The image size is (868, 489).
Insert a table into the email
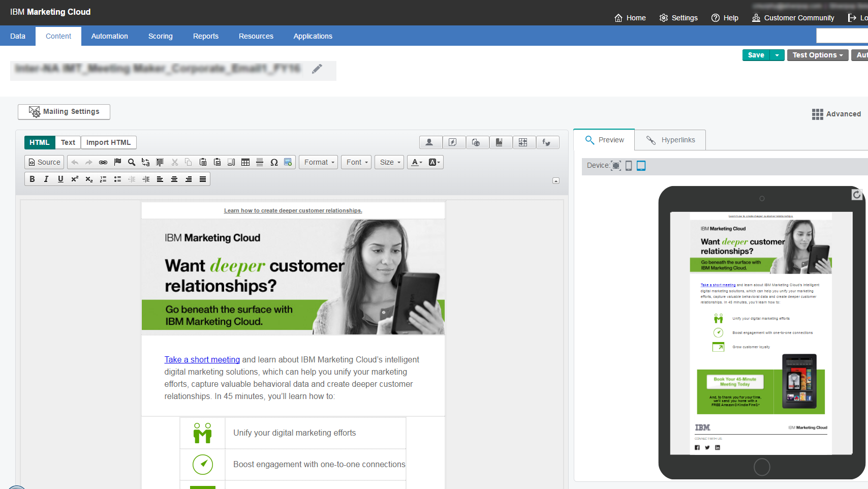pos(245,162)
